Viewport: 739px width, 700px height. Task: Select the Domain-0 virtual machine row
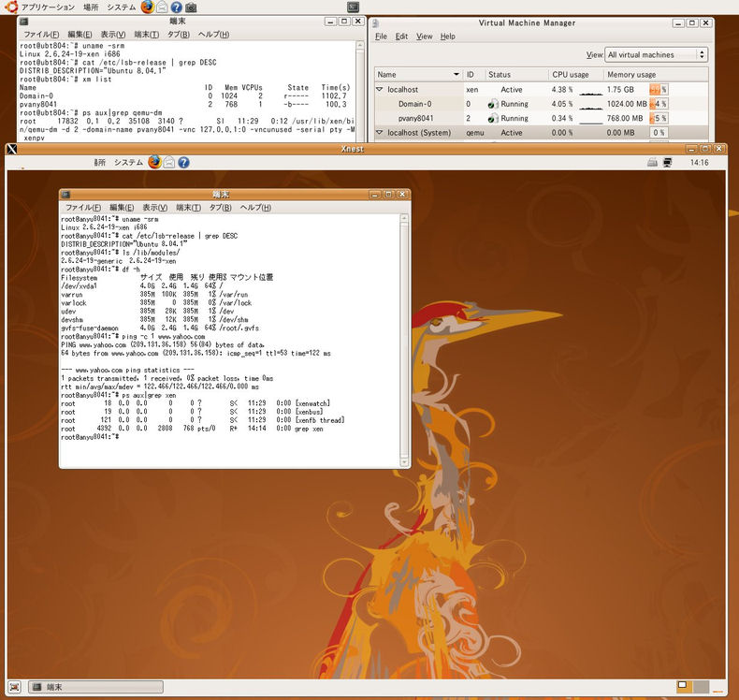point(541,104)
